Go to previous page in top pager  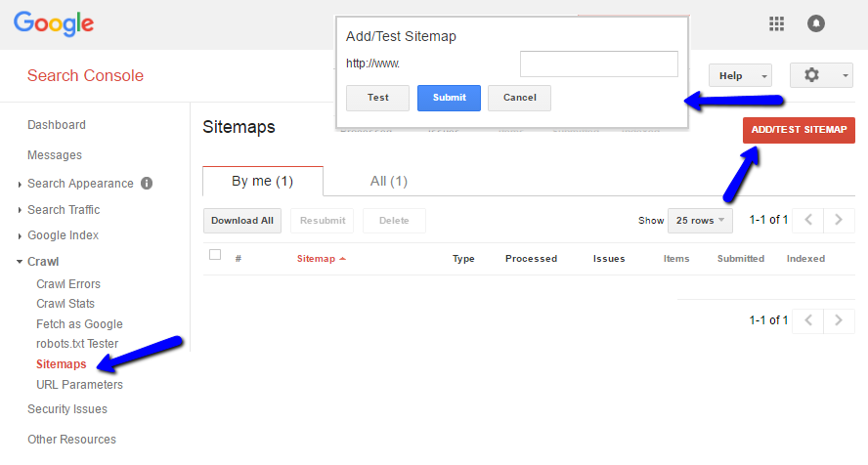[808, 220]
